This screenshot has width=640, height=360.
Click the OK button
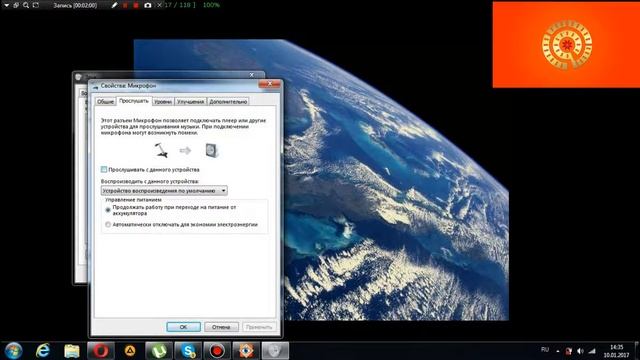tap(183, 327)
